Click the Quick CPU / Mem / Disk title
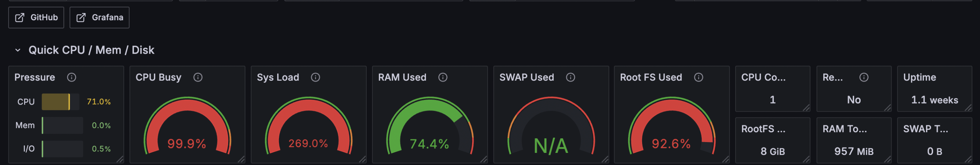Image resolution: width=980 pixels, height=165 pixels. pyautogui.click(x=91, y=50)
